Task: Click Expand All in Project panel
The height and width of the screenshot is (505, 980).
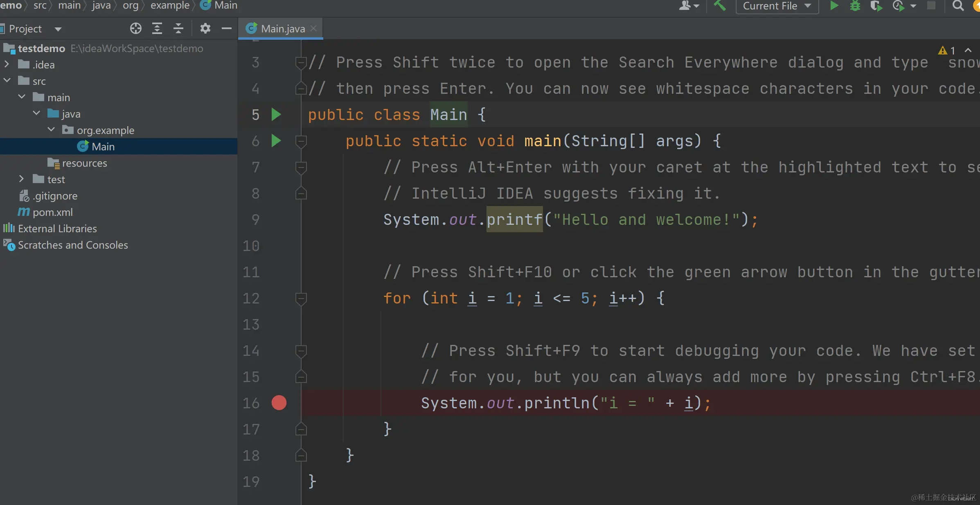Action: tap(157, 29)
